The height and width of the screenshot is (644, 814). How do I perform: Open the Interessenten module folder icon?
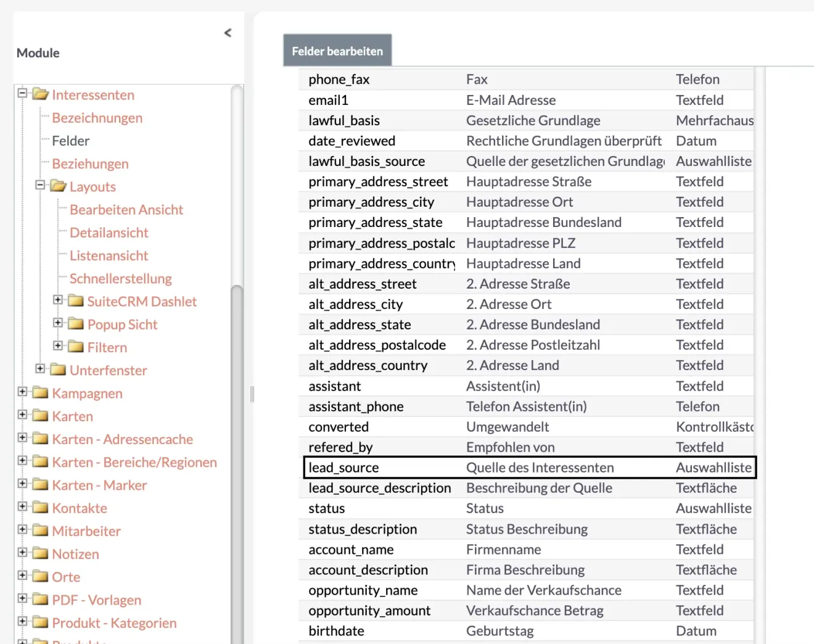tap(41, 94)
